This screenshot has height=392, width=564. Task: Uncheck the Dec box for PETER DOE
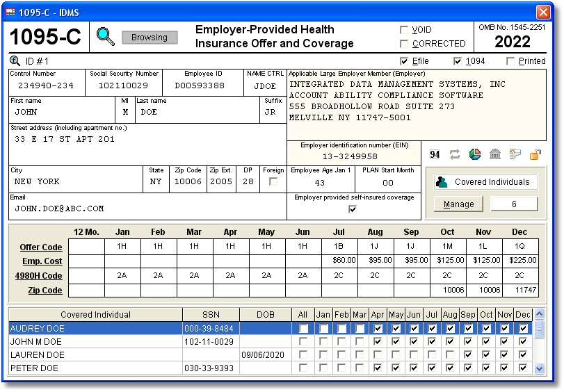[x=523, y=368]
